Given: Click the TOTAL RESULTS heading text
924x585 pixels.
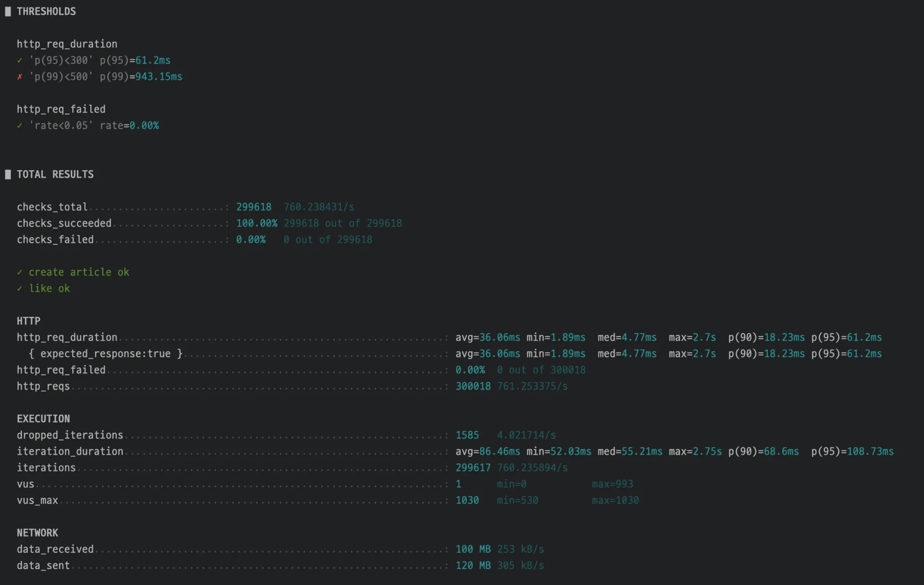Looking at the screenshot, I should [x=55, y=174].
